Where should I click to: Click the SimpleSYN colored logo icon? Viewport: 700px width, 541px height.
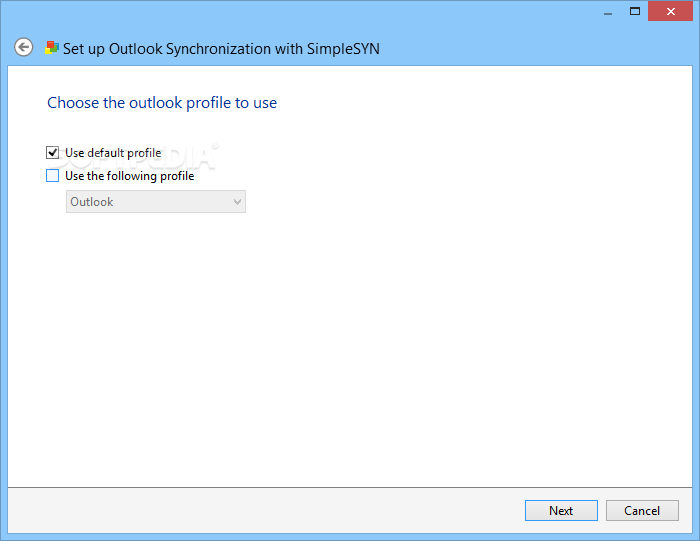(x=52, y=48)
